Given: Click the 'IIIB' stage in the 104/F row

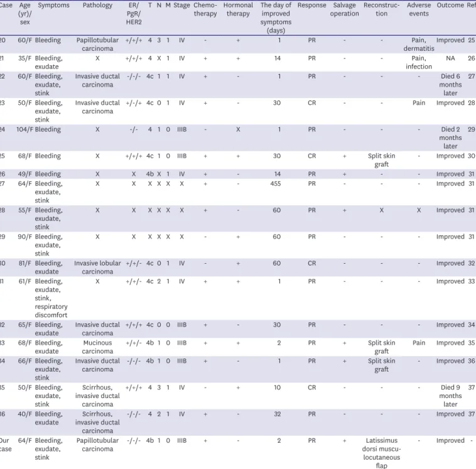Looking at the screenshot, I should pos(181,129).
